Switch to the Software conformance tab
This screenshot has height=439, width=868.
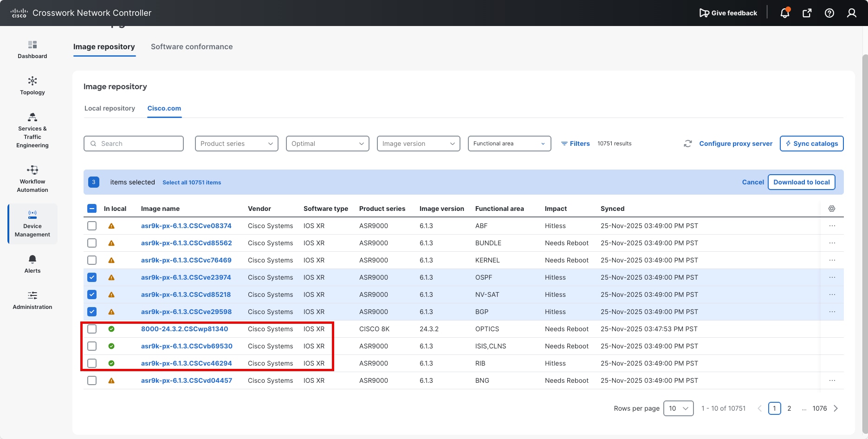point(192,46)
